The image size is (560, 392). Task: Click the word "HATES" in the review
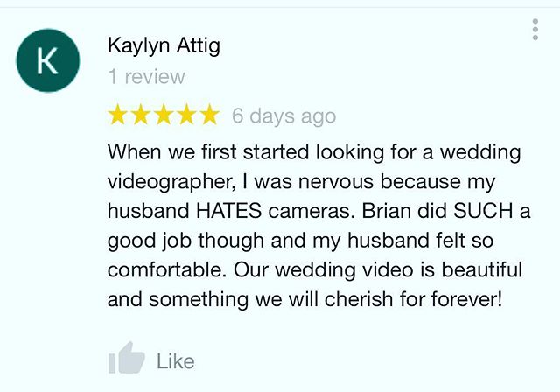(229, 211)
